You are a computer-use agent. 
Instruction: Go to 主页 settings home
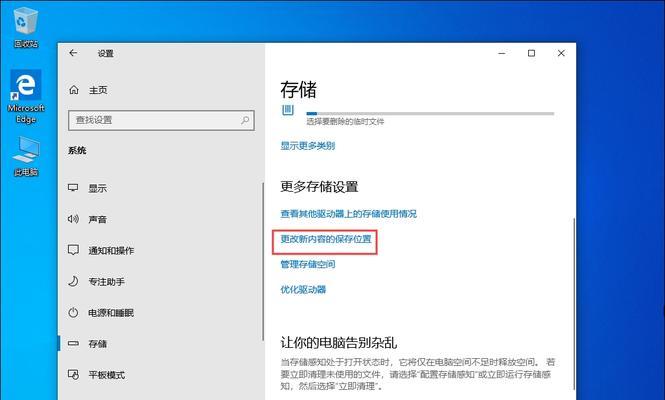[98, 90]
